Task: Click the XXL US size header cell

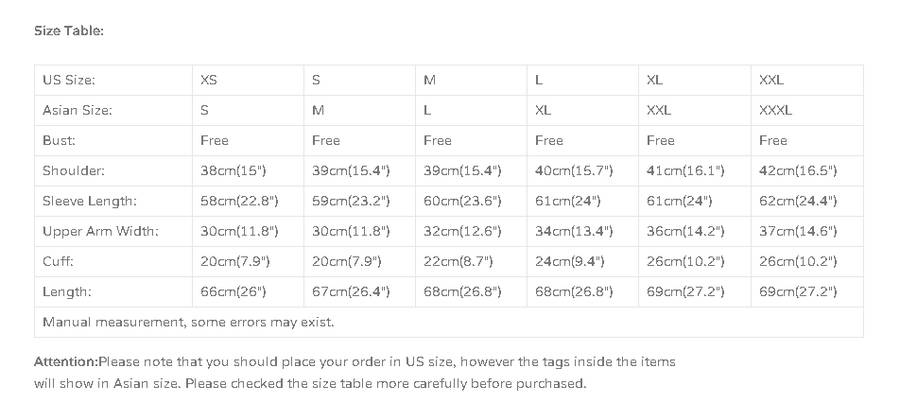Action: pos(771,80)
